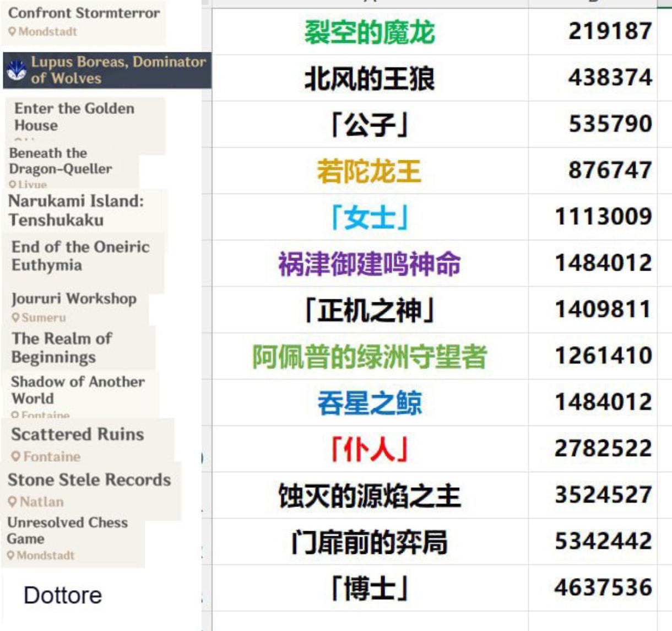Select the cell 「博士」
672x631 pixels.
(x=370, y=587)
